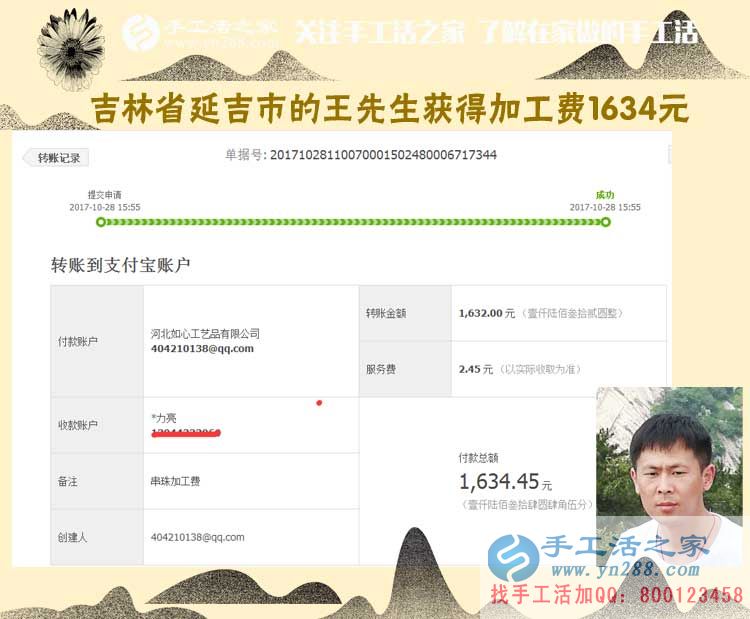Click the creator email in 创建人 row

pos(198,537)
